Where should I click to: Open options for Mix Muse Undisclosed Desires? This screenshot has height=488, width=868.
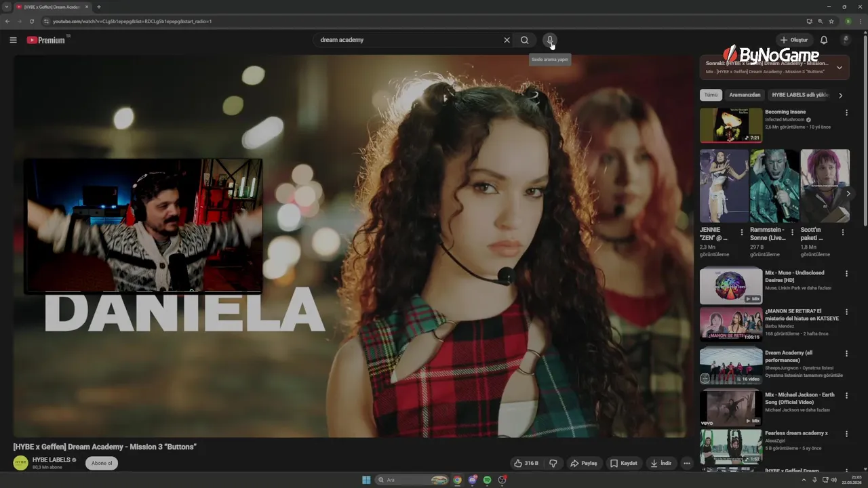[846, 274]
